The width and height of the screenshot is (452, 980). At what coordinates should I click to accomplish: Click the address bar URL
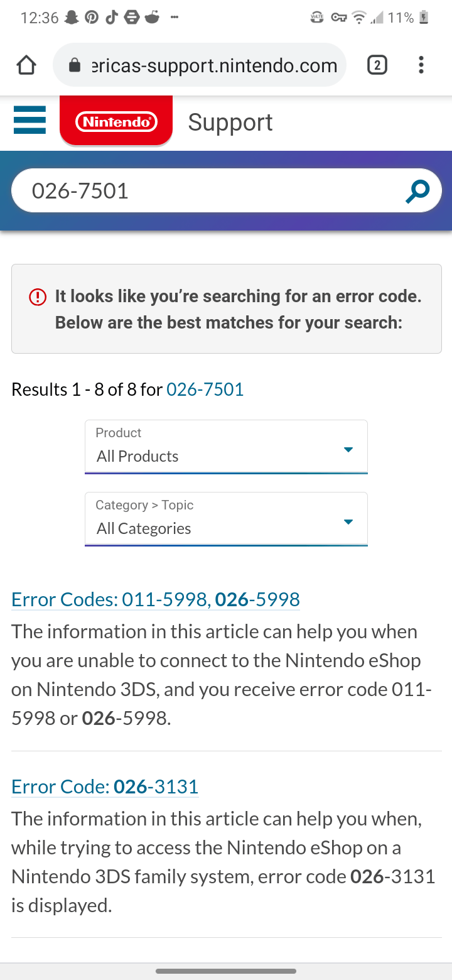pyautogui.click(x=213, y=65)
